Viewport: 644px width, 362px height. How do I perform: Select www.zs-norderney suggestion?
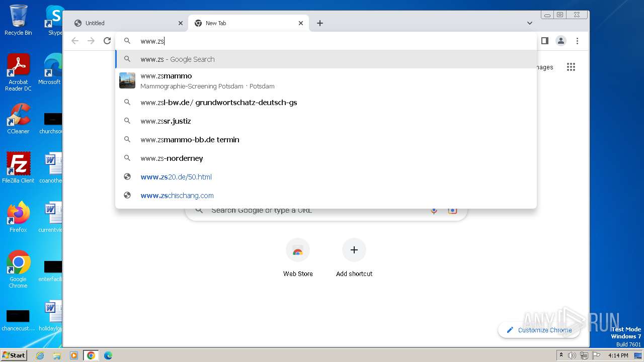pyautogui.click(x=326, y=158)
